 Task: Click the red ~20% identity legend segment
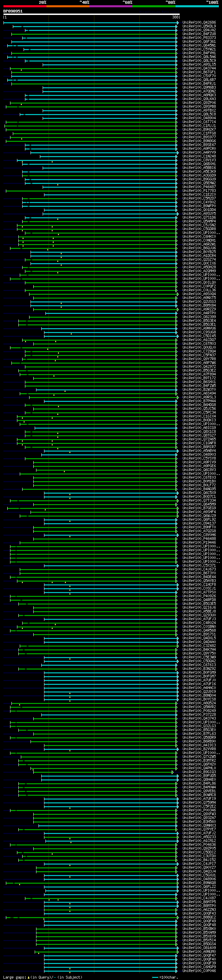coord(25,6)
